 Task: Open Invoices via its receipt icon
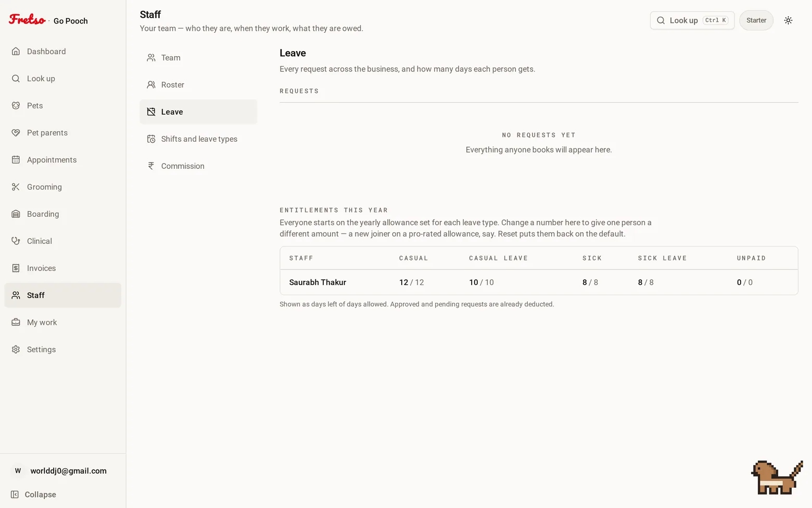pos(16,268)
